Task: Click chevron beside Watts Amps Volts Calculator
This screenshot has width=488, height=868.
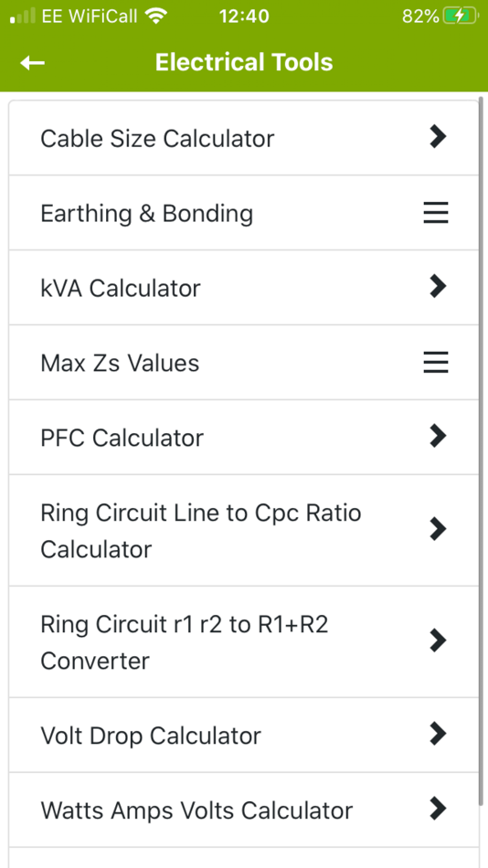Action: [x=438, y=809]
